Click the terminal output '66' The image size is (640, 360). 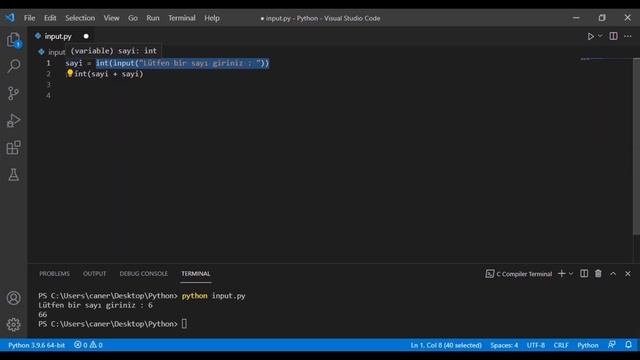coord(42,315)
